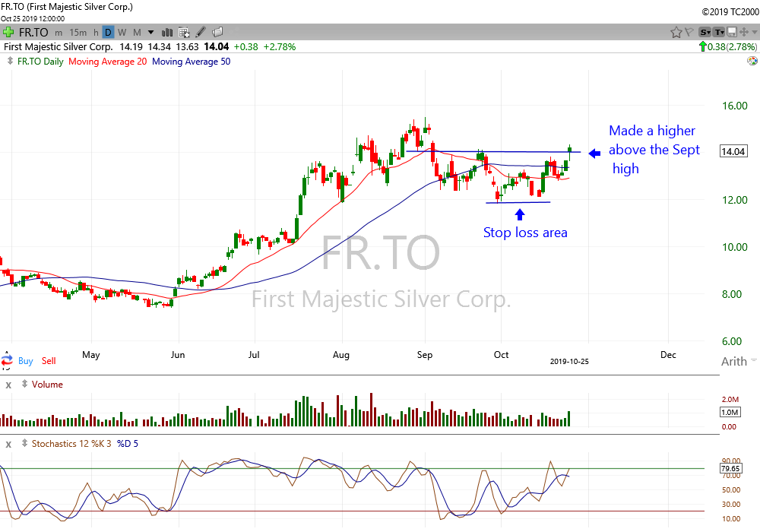Click the Dec month axis label
The height and width of the screenshot is (532, 760).
668,355
